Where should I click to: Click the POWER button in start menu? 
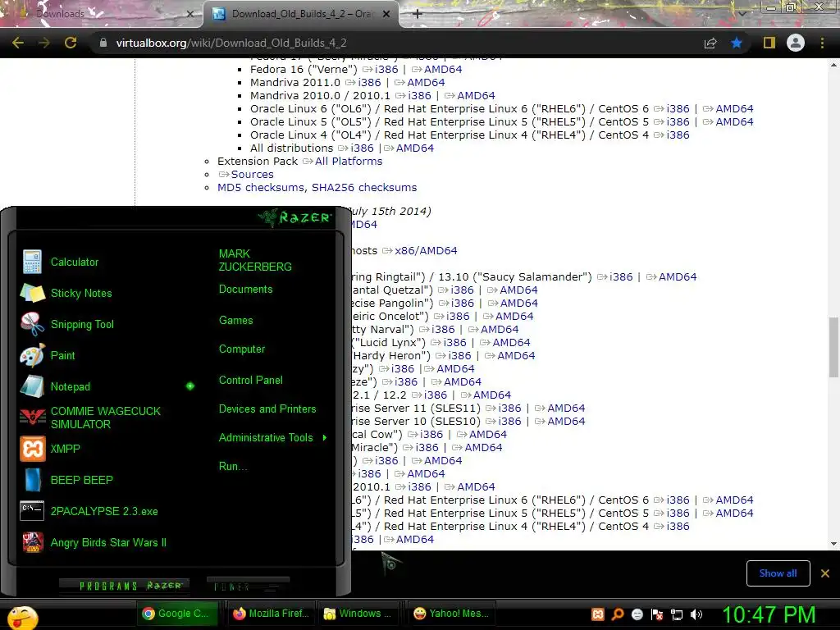click(x=248, y=586)
